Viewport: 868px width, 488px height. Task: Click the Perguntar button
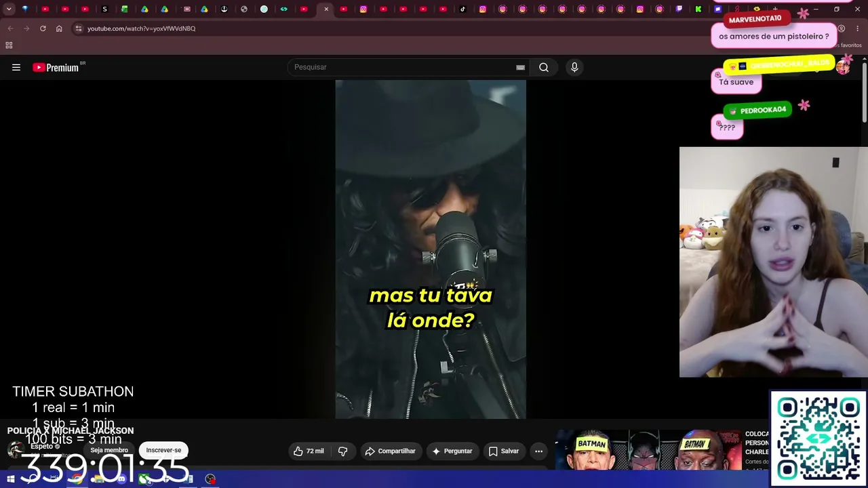(x=452, y=451)
